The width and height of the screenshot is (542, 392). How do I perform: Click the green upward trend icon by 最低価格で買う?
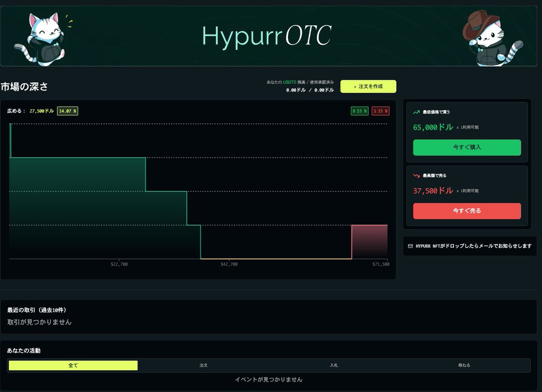pos(416,112)
